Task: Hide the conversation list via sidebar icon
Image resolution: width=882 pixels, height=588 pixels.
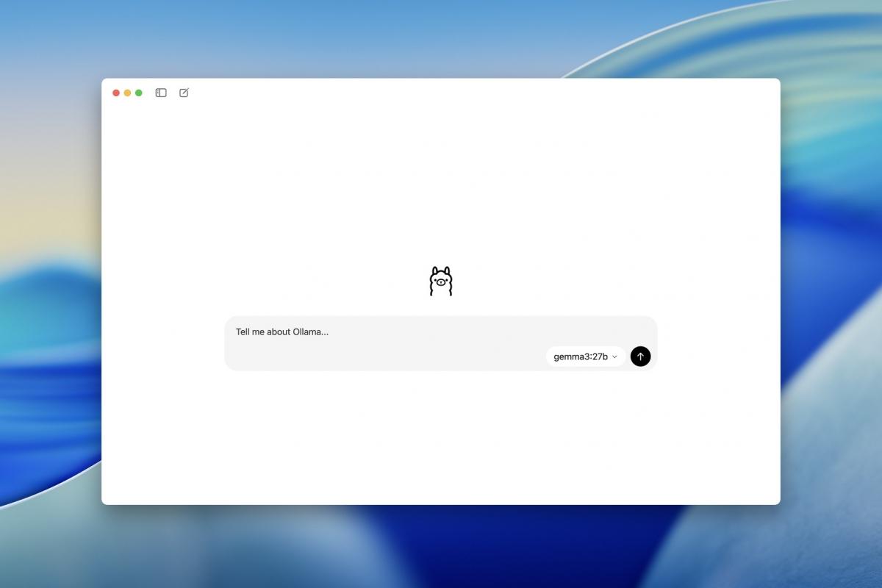Action: tap(160, 93)
